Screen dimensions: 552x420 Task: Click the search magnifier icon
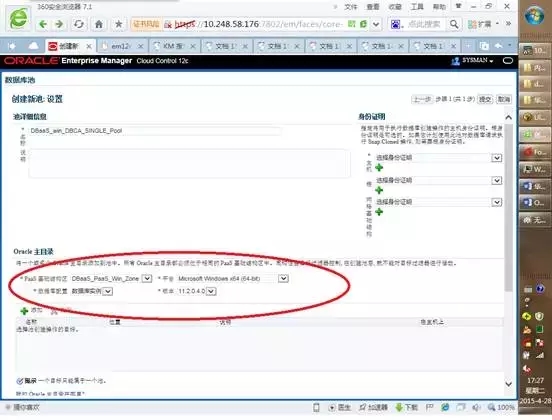click(x=454, y=24)
